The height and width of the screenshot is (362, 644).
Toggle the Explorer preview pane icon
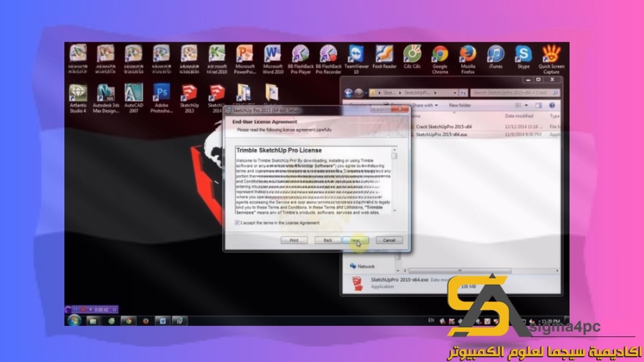538,106
